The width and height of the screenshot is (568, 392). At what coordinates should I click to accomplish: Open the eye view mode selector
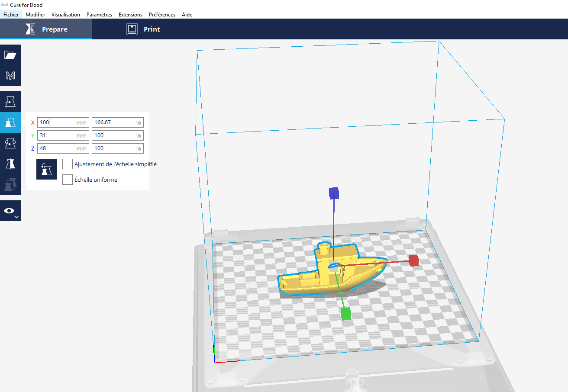10,211
